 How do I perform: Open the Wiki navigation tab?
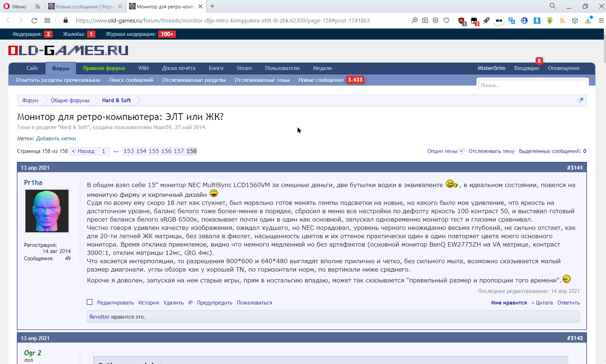143,68
